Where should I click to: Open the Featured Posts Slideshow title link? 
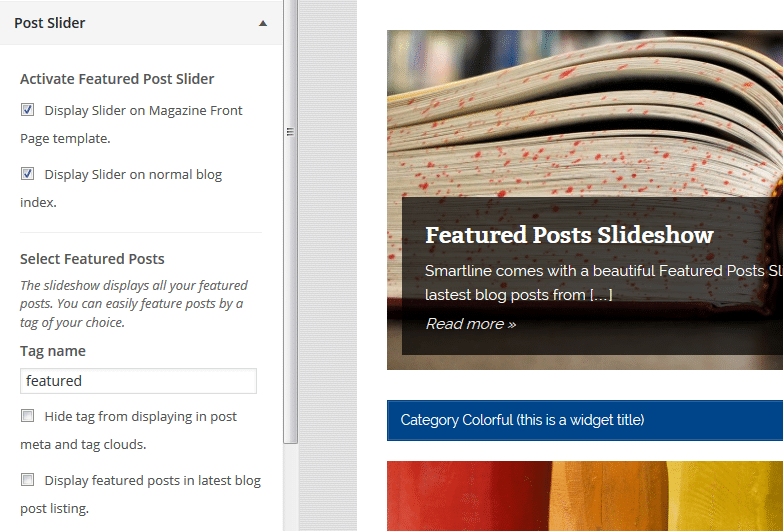tap(569, 235)
